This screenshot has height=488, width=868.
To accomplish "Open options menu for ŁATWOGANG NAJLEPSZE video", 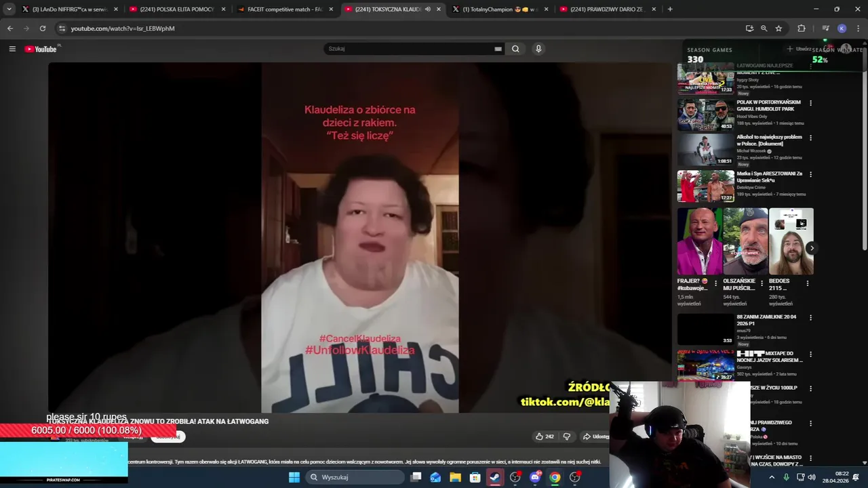I will 810,68.
